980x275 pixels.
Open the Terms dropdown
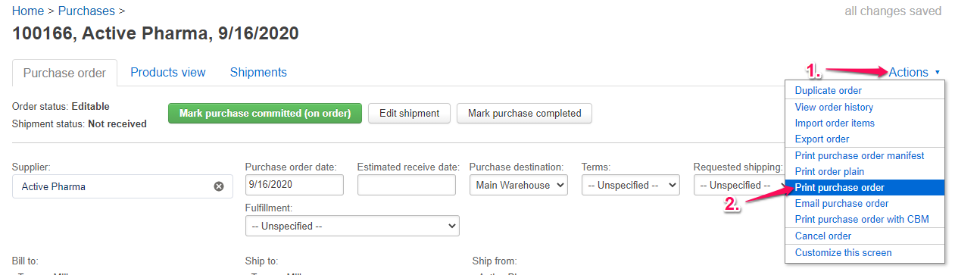click(x=631, y=185)
